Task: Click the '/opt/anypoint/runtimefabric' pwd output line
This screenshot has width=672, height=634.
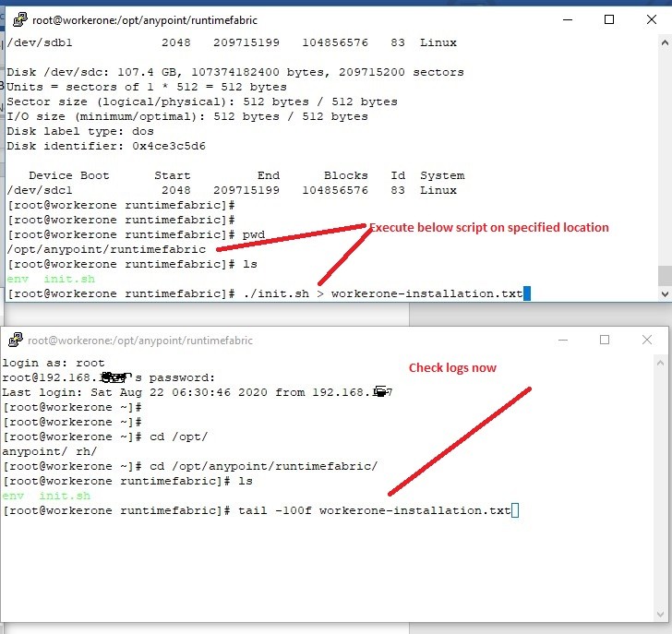Action: tap(106, 249)
